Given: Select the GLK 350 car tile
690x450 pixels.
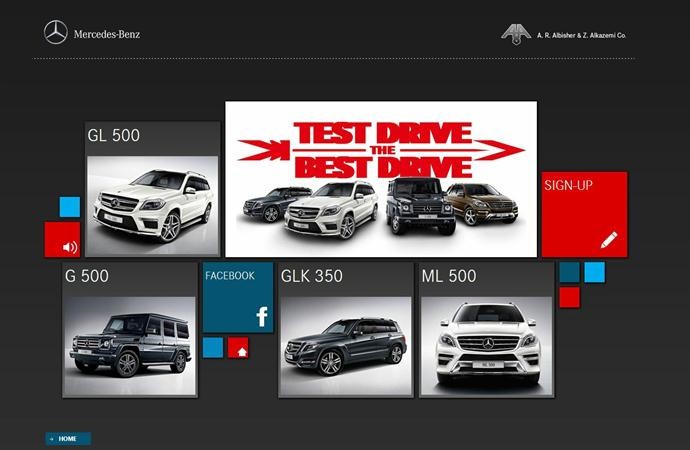Looking at the screenshot, I should coord(346,330).
